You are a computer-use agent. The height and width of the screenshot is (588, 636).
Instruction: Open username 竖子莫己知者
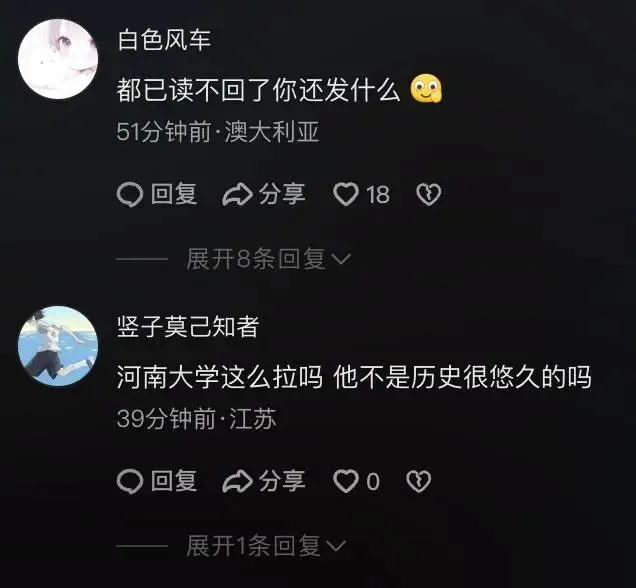188,327
